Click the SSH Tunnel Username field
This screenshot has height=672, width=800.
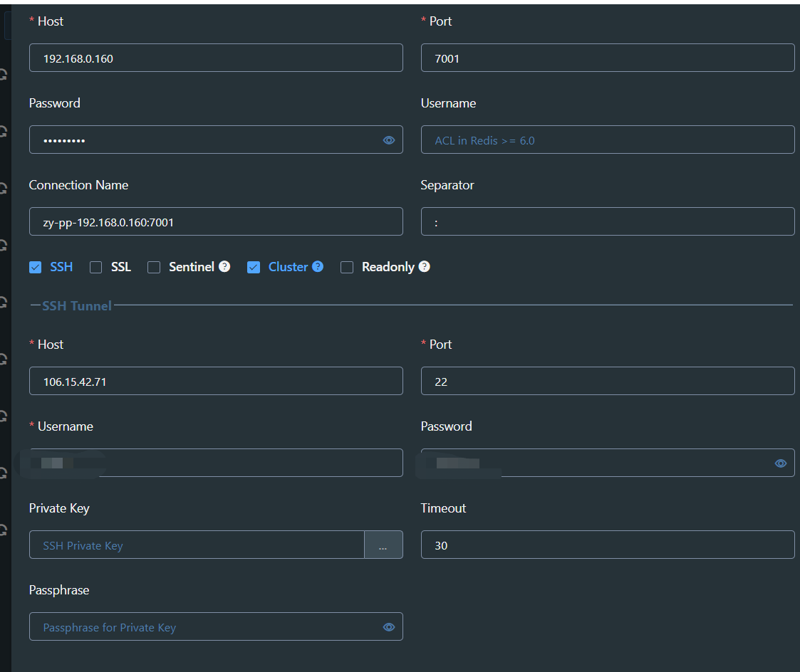[x=216, y=463]
